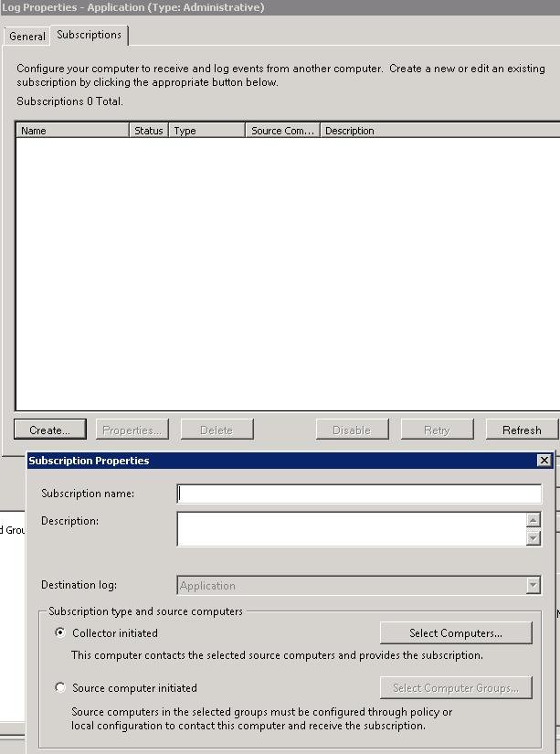The image size is (560, 754).
Task: Open the Destination log dropdown
Action: pos(534,586)
